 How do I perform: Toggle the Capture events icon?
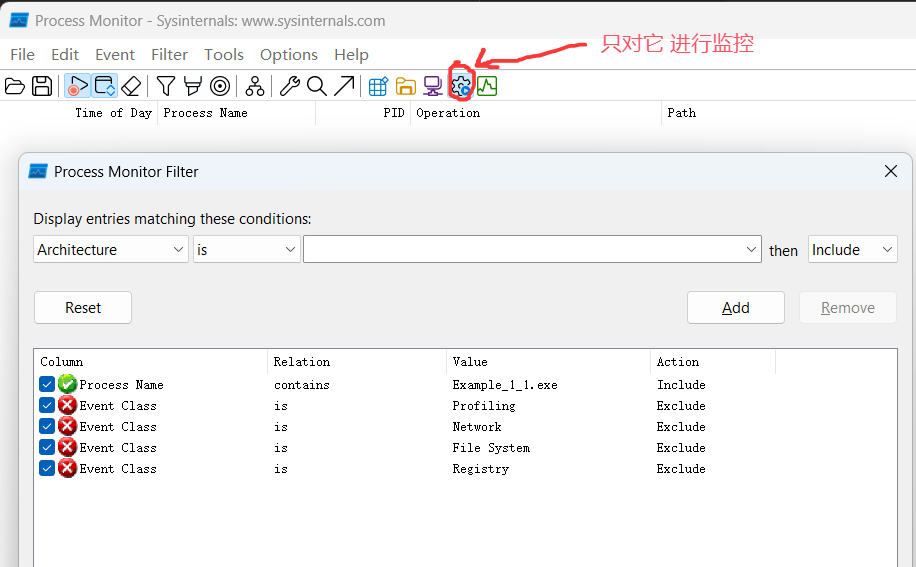coord(78,86)
